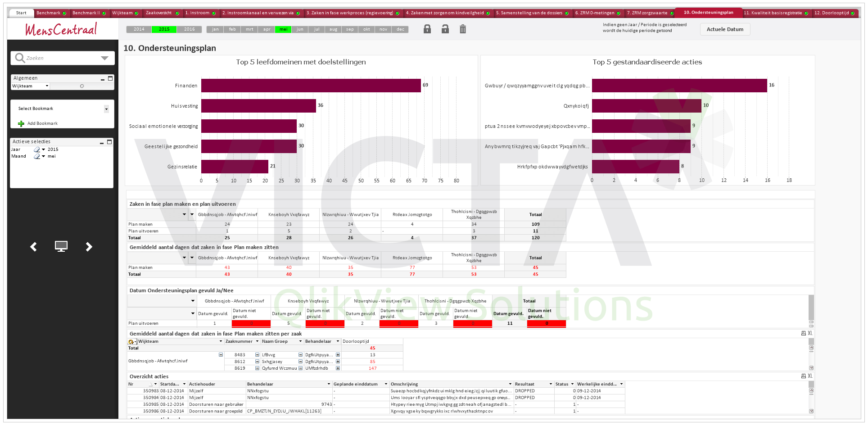This screenshot has width=868, height=426.
Task: Open the Omschrijving column filter dropdown
Action: tap(510, 384)
